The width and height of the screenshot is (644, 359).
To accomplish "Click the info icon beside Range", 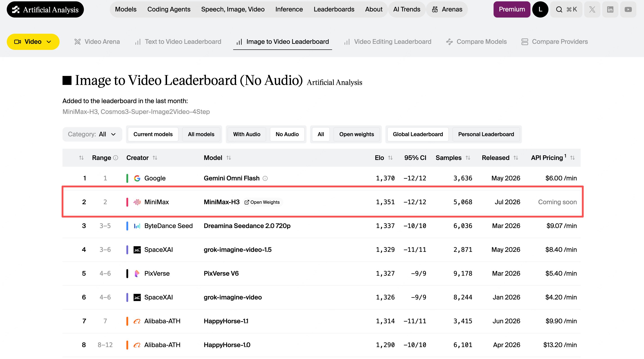I will point(116,158).
